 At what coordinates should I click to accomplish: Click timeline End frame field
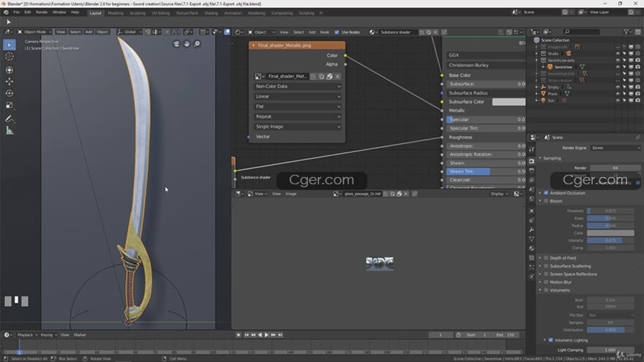coord(506,335)
